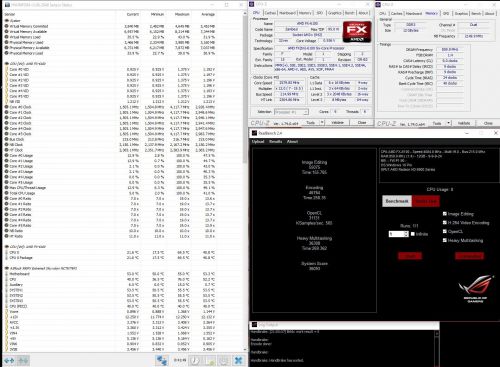Toggle the H.264 Video Encoding checkbox
Image resolution: width=500 pixels, height=367 pixels.
(445, 223)
